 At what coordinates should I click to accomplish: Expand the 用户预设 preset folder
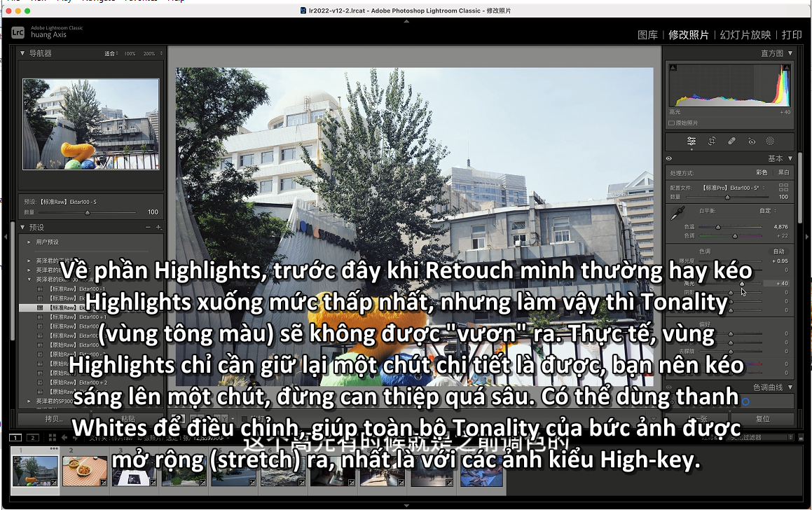pos(29,242)
